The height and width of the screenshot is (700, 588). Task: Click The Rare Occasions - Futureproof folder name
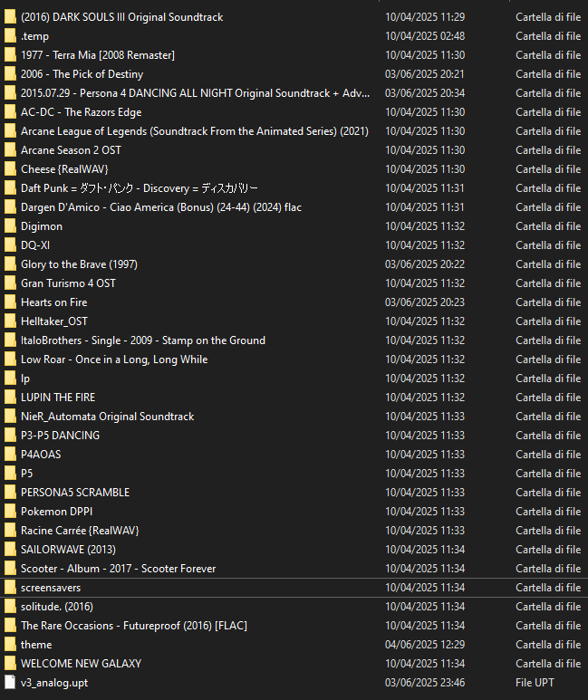pos(134,626)
